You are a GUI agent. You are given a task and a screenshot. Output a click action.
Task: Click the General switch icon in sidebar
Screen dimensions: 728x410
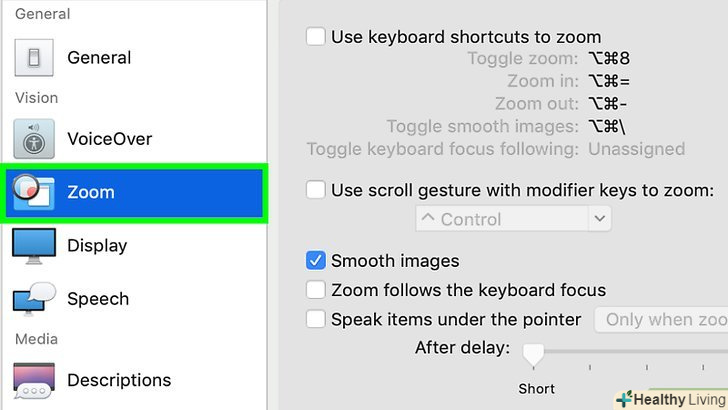tap(33, 58)
